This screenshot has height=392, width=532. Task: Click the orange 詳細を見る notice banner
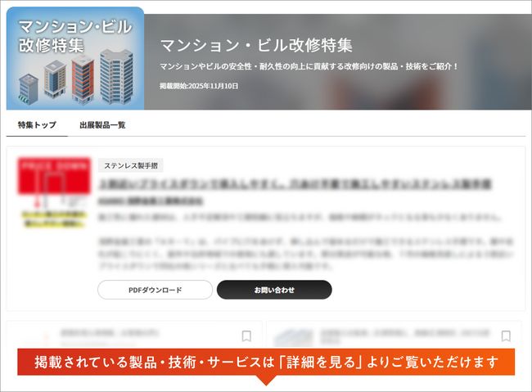tap(266, 362)
